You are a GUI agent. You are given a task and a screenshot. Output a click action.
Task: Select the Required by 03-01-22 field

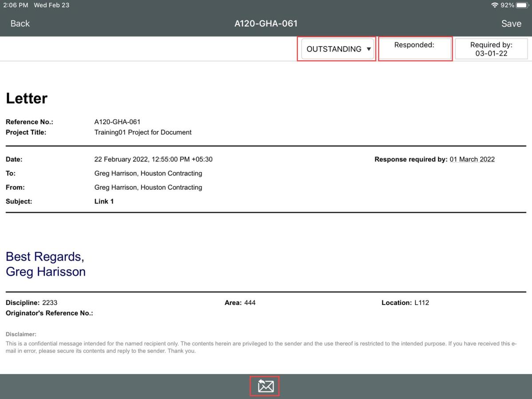pyautogui.click(x=491, y=49)
